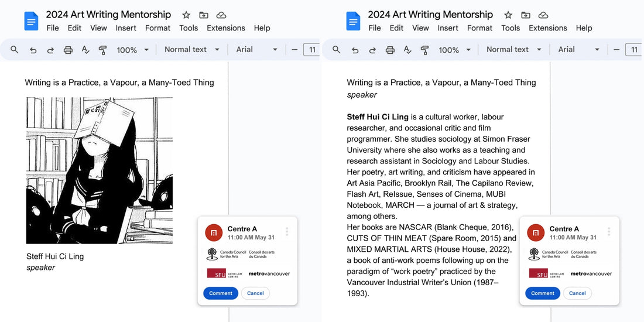Select the manga illustration in the left document
The width and height of the screenshot is (644, 322).
tap(100, 170)
